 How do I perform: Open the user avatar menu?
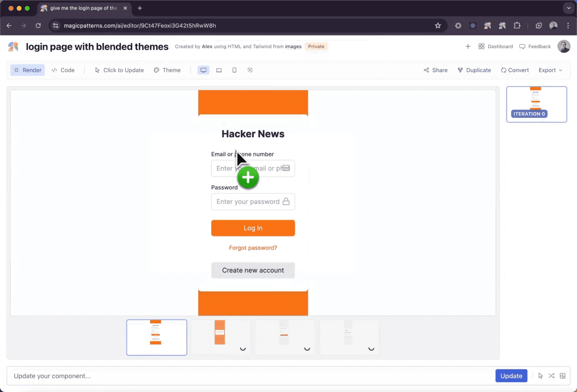coord(564,46)
